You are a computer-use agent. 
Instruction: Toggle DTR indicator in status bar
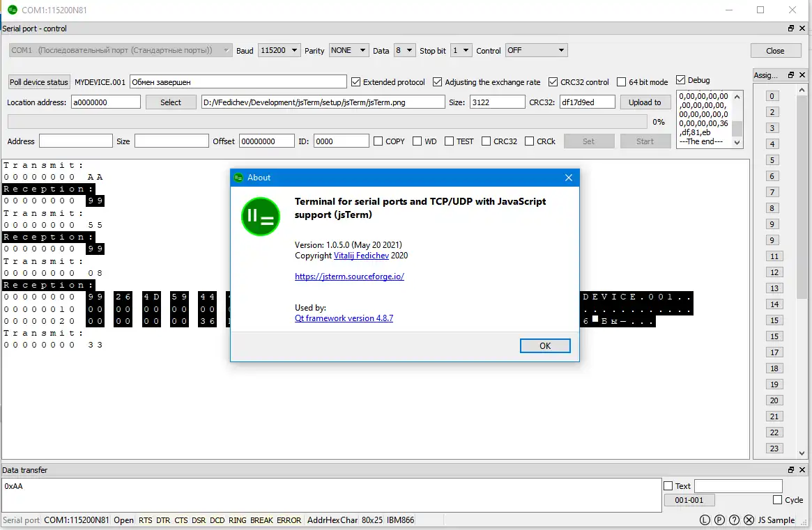pos(163,520)
